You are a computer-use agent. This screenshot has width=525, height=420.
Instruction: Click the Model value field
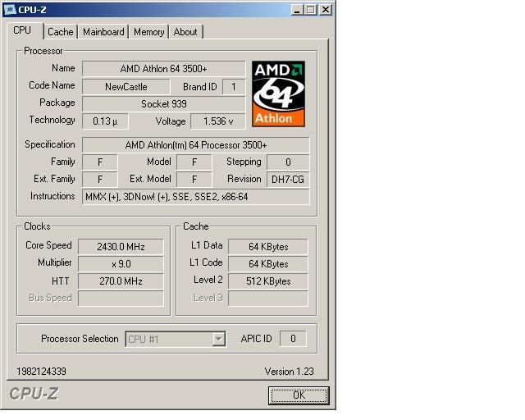point(194,162)
